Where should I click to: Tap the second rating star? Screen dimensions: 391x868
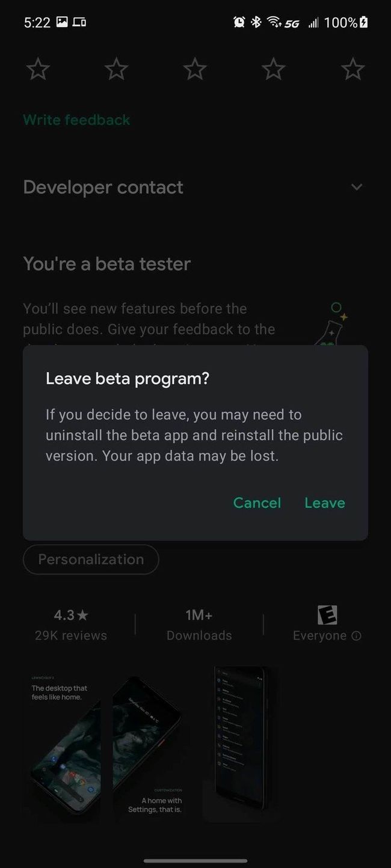[x=116, y=69]
